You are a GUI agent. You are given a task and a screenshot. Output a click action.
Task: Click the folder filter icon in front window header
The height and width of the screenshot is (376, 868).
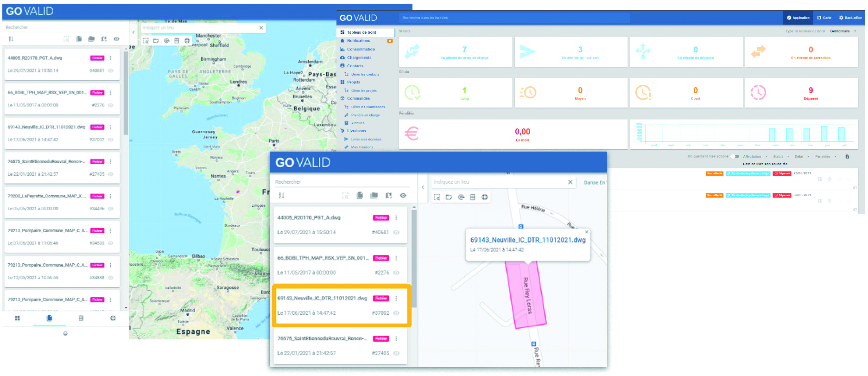374,196
